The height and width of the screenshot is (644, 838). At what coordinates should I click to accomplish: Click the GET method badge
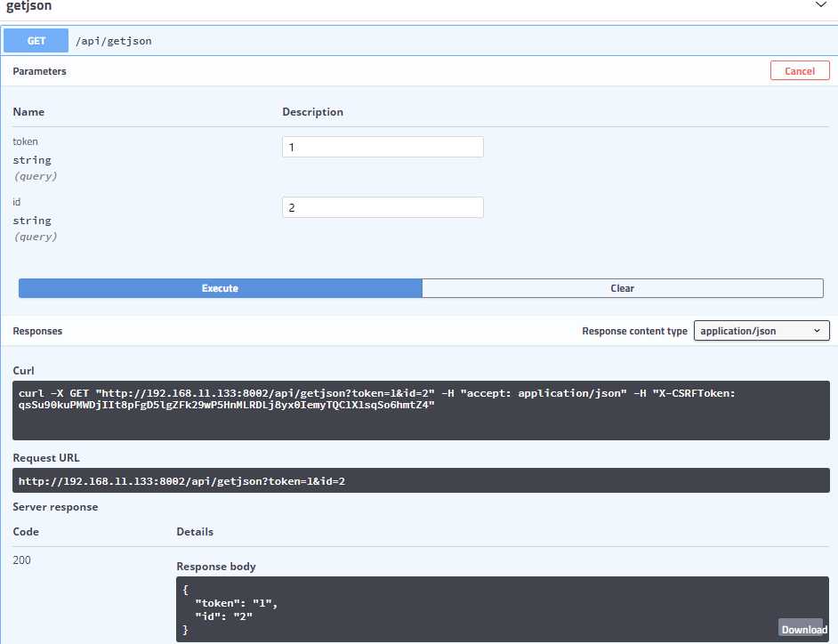click(36, 41)
